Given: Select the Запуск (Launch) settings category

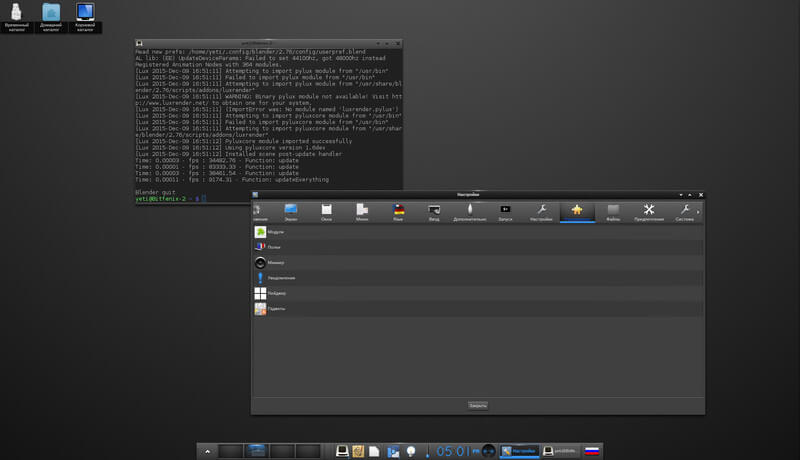Looking at the screenshot, I should 505,212.
